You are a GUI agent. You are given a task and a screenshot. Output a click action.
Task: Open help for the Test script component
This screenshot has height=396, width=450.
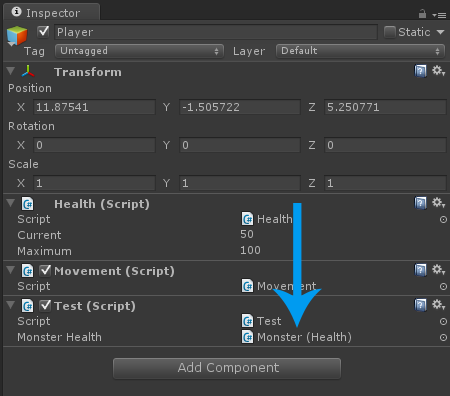420,305
